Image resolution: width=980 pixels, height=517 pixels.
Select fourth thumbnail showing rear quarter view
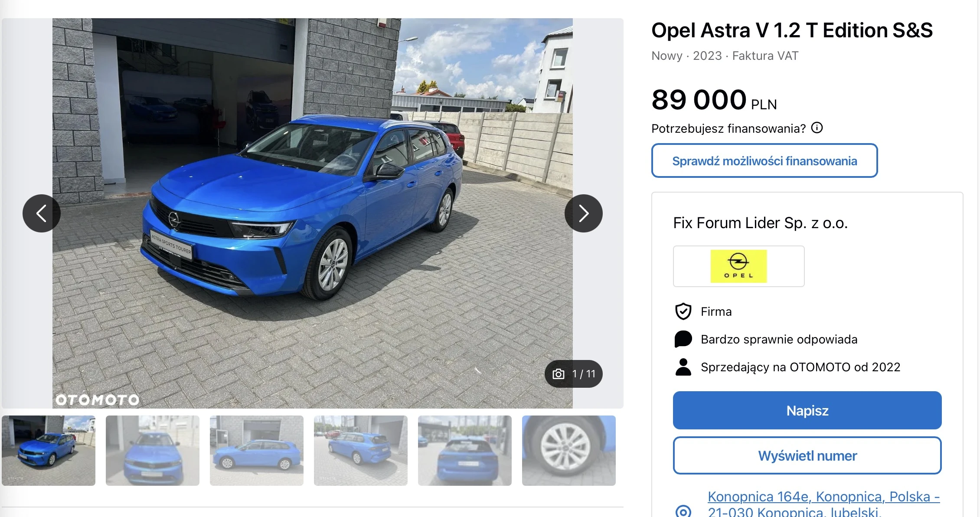tap(361, 451)
